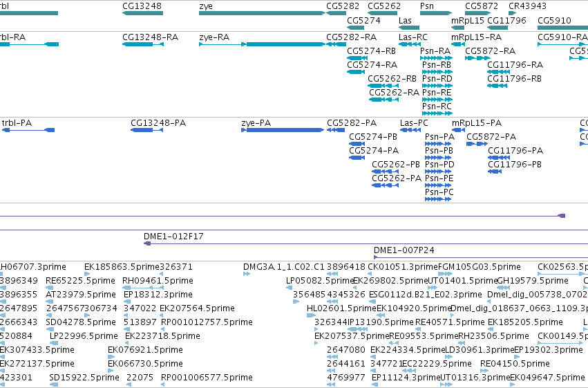
Task: Select the Psn-RC transcript label
Action: coord(437,107)
